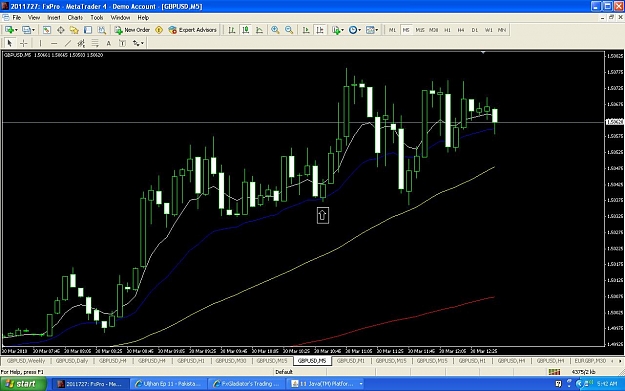Switch to EURGBP,M30 chart tab
Image resolution: width=625 pixels, height=391 pixels.
(590, 361)
